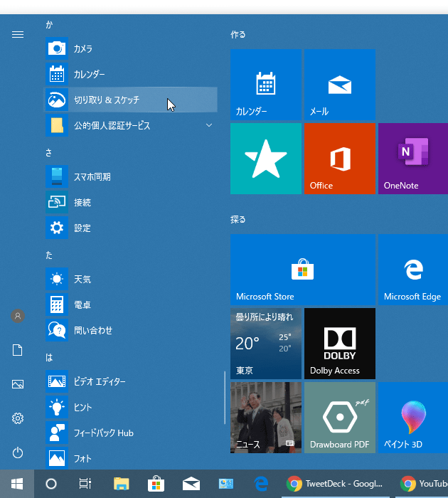The width and height of the screenshot is (448, 498).
Task: Expand the Start menu hamburger button
Action: tap(18, 34)
